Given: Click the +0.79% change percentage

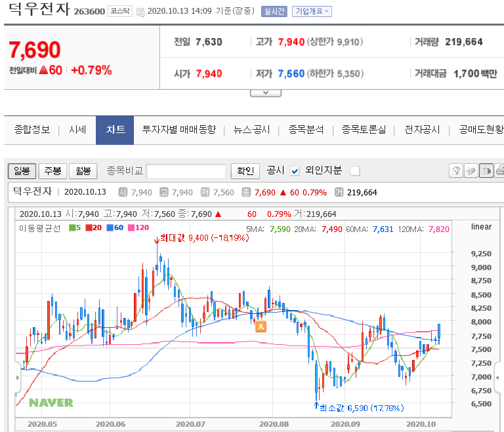Looking at the screenshot, I should [x=91, y=70].
